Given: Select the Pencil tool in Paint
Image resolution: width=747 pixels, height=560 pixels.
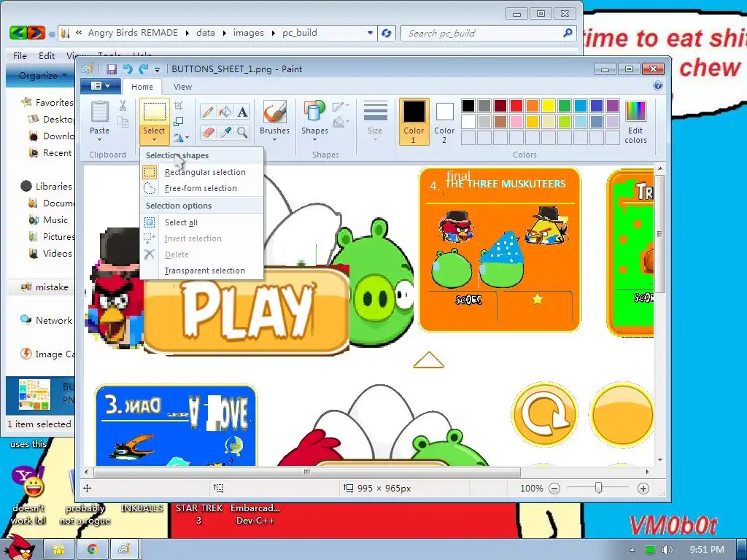Looking at the screenshot, I should click(208, 112).
